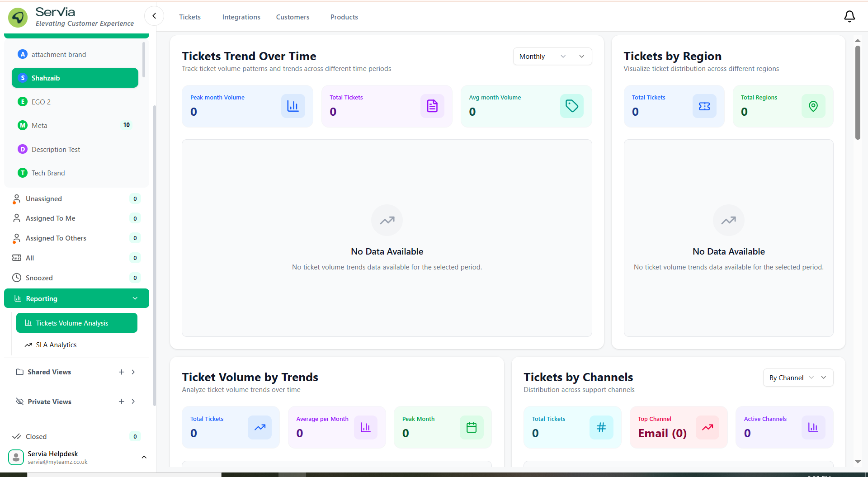868x477 pixels.
Task: Click the hash icon in Total Tickets
Action: (601, 427)
